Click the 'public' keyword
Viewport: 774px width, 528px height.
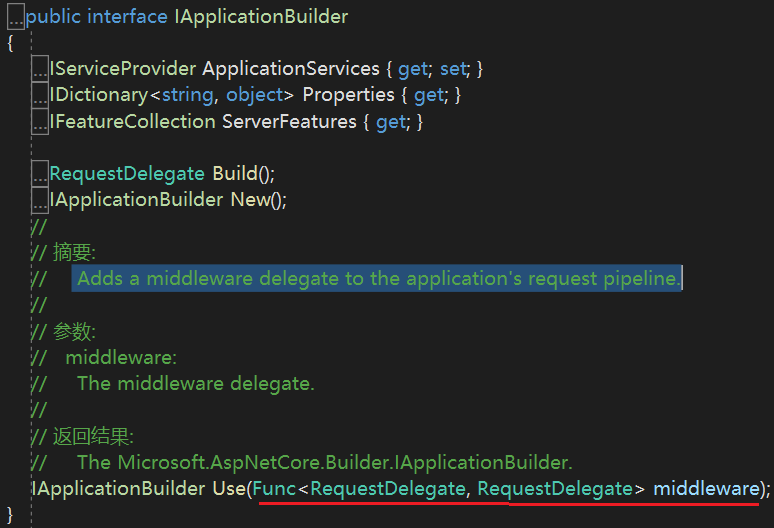tap(53, 17)
